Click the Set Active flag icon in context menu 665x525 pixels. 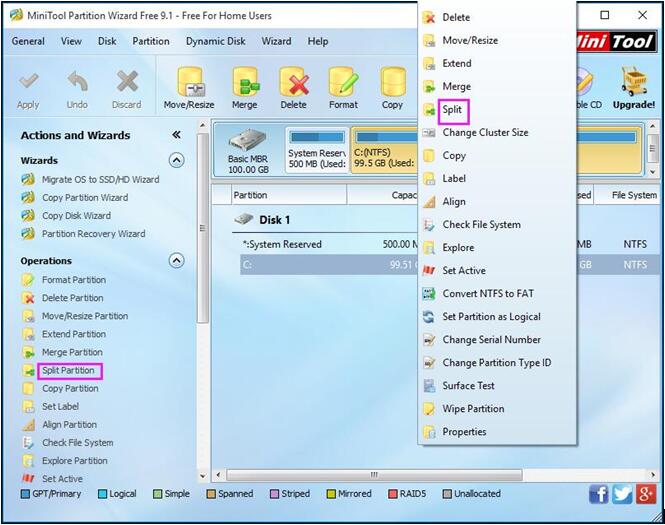(429, 271)
